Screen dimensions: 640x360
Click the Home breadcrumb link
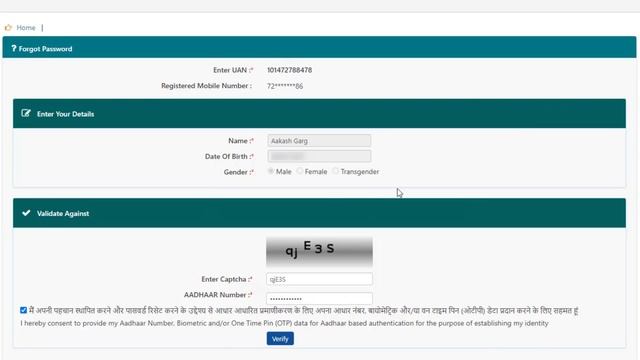[26, 28]
